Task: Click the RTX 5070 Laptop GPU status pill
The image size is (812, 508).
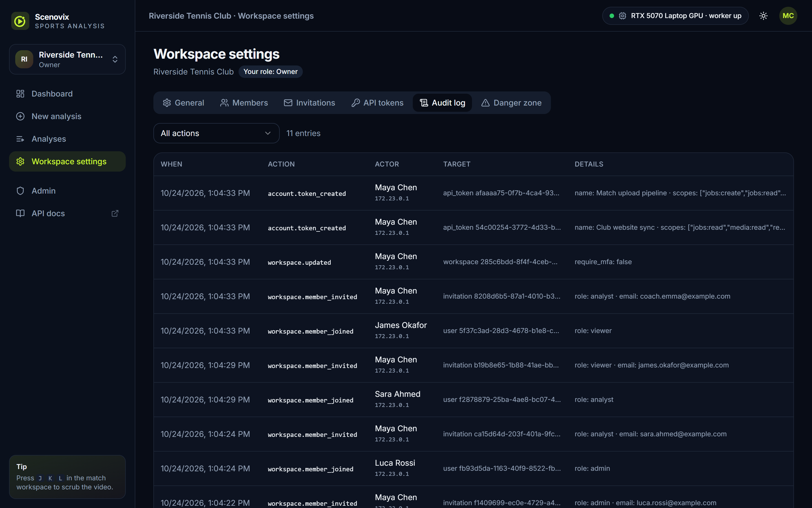Action: click(x=675, y=16)
